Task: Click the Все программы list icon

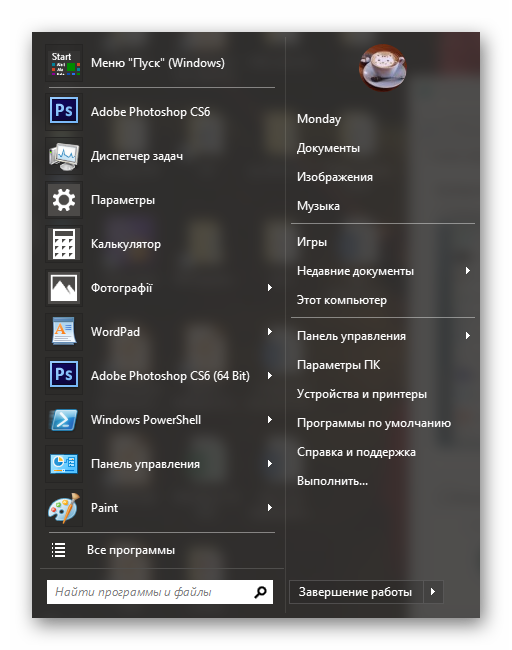Action: tap(58, 550)
